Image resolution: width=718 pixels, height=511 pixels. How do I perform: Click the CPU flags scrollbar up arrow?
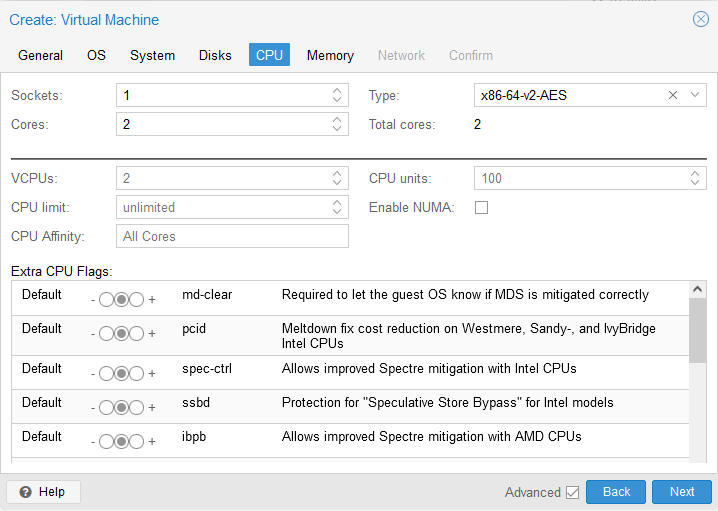tap(697, 289)
